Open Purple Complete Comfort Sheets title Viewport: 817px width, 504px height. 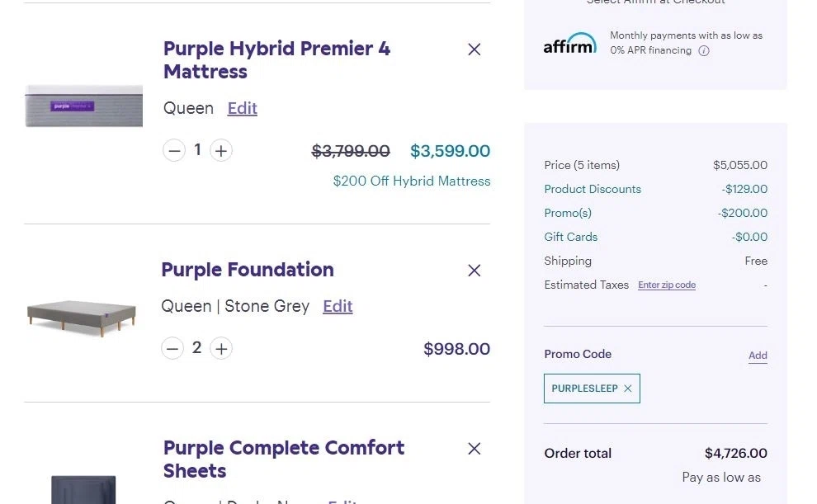point(284,459)
